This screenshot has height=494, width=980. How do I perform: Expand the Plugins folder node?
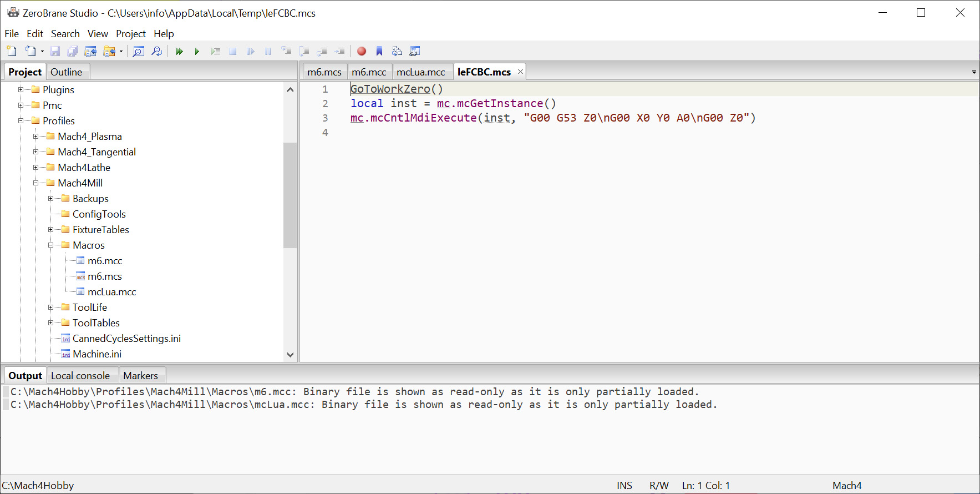pos(21,90)
